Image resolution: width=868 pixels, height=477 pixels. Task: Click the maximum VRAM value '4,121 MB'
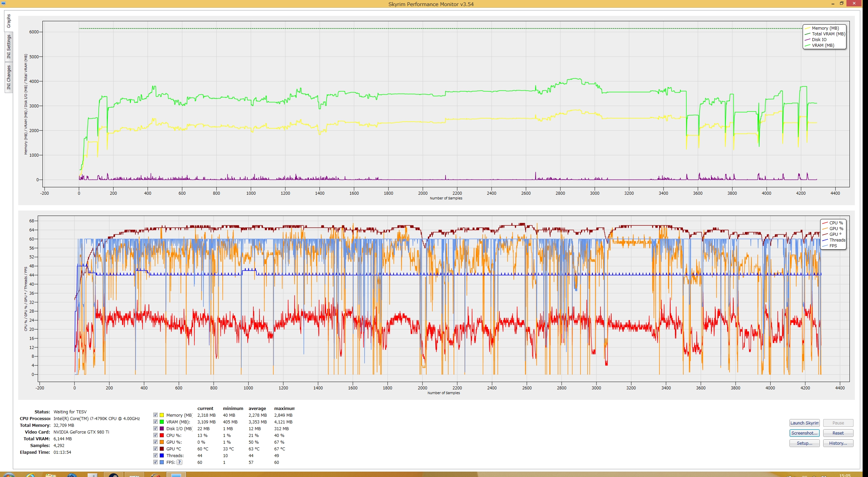(x=283, y=422)
